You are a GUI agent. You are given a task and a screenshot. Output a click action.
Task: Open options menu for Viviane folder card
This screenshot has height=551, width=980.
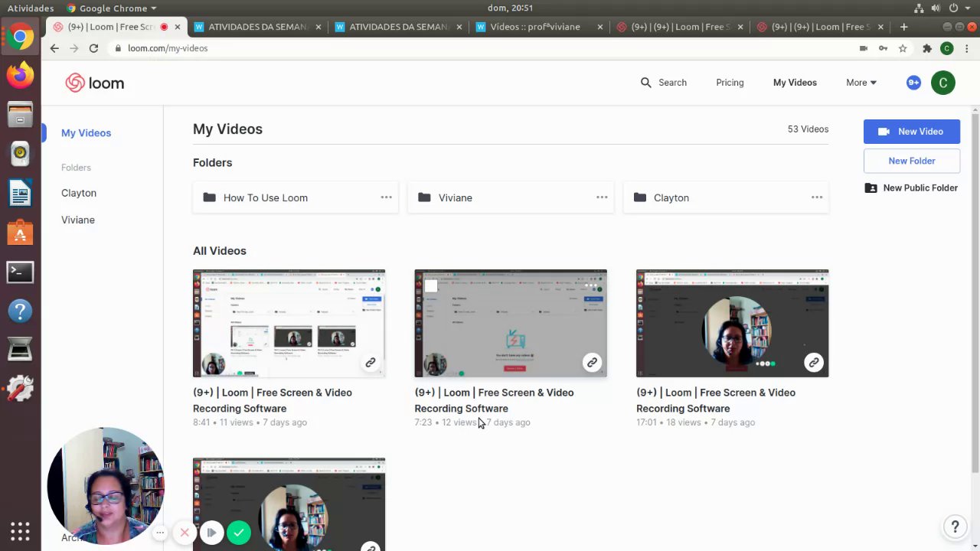(602, 197)
